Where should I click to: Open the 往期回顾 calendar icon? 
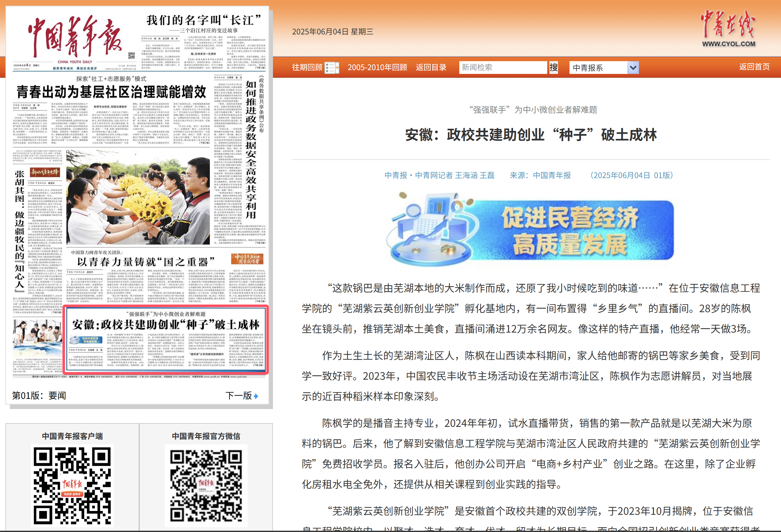[332, 68]
